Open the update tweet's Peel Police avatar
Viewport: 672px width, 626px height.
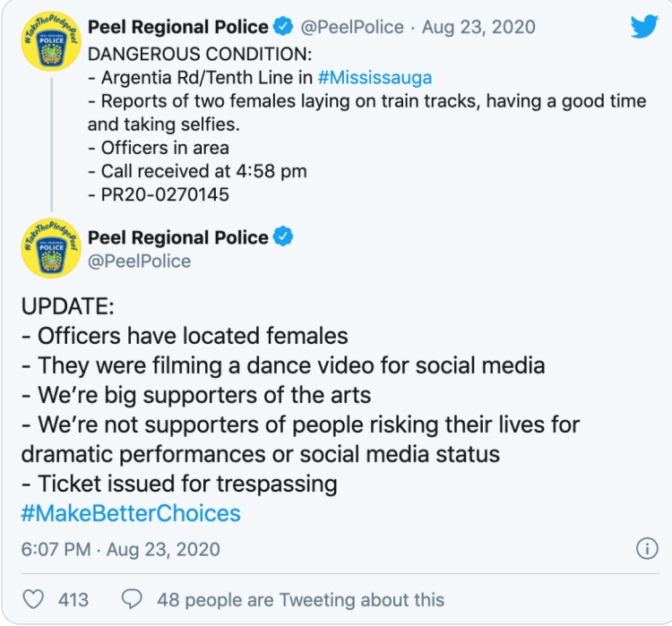coord(51,248)
